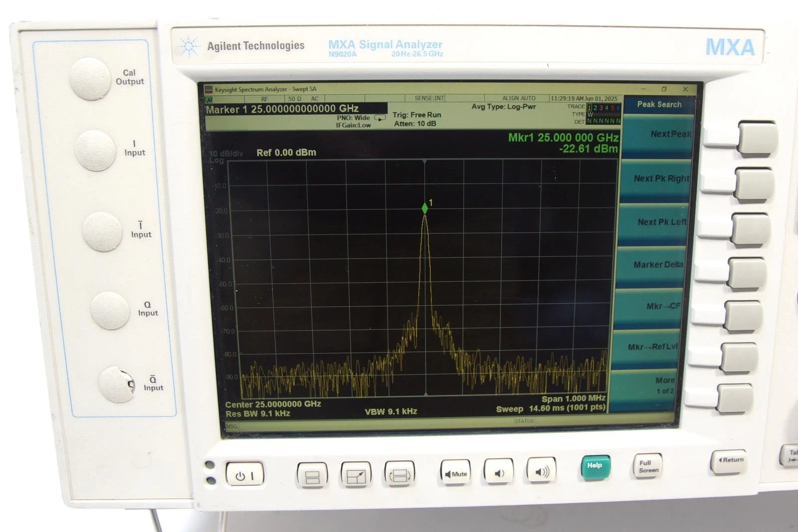Click the Avg Type: Log-Pwr indicator

click(x=504, y=107)
